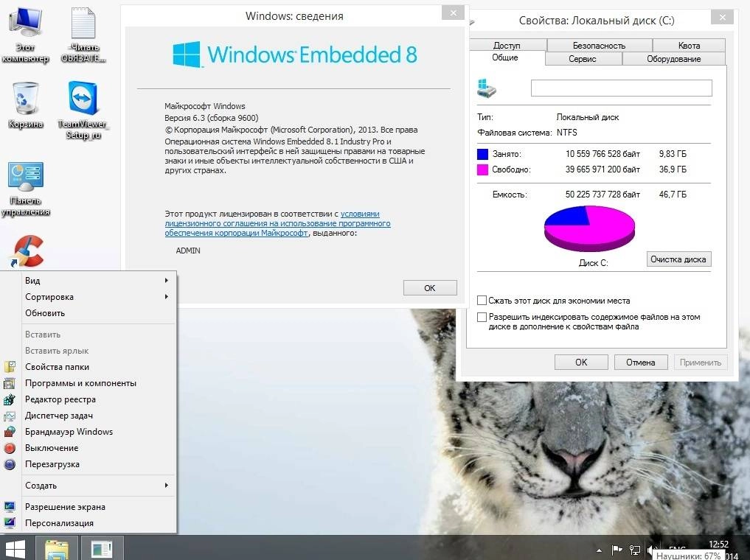
Task: Click the disabled Применить button
Action: [701, 363]
